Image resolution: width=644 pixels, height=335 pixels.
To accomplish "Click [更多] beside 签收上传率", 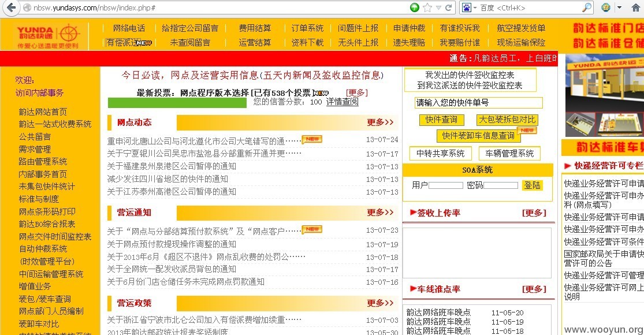I will click(x=534, y=213).
